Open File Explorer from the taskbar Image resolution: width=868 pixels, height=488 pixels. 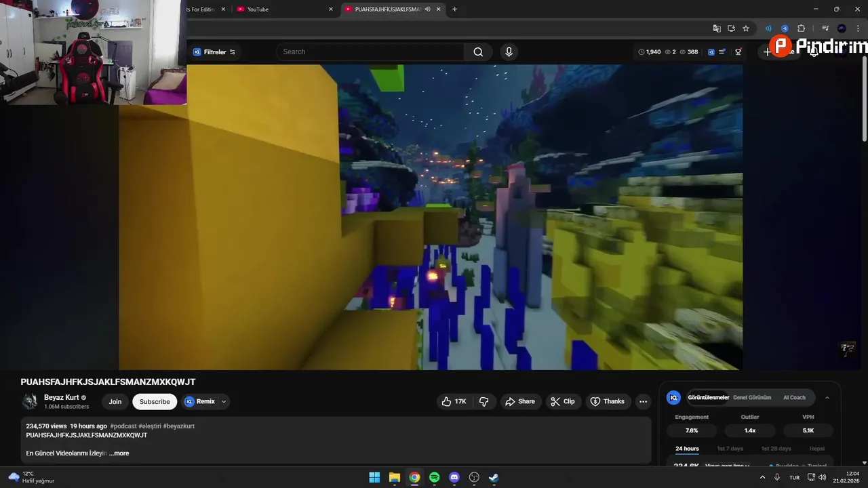pos(395,477)
